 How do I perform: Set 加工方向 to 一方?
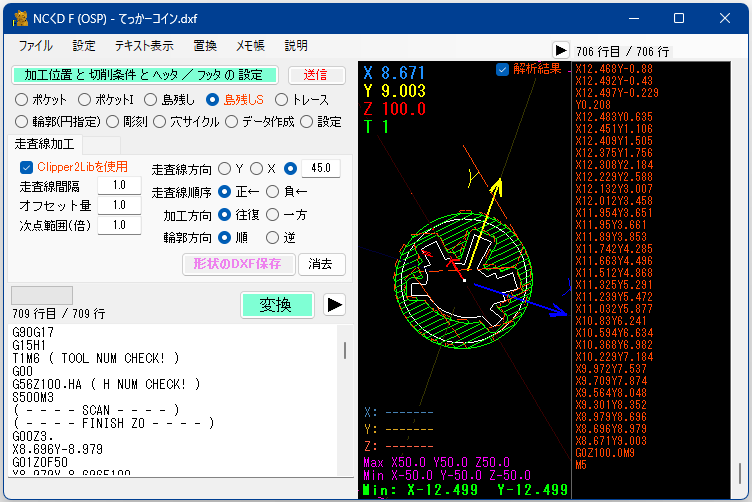[x=272, y=215]
